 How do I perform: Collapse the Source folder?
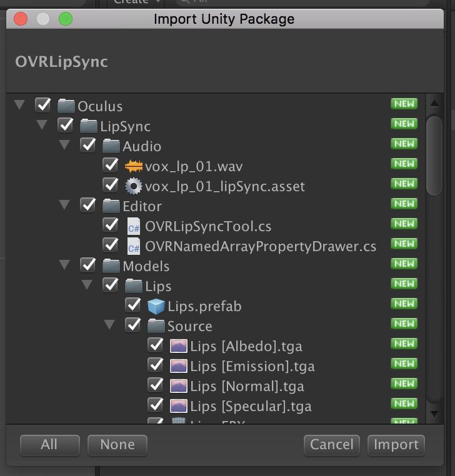click(109, 325)
